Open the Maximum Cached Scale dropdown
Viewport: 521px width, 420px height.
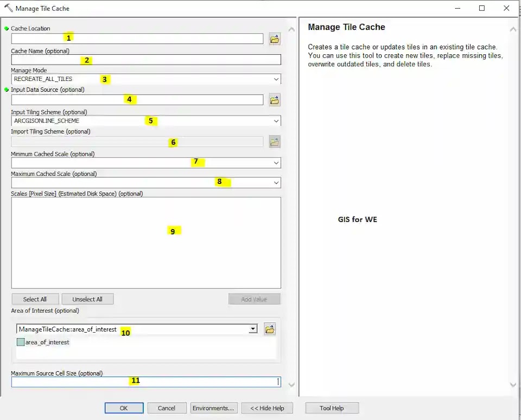coord(276,183)
